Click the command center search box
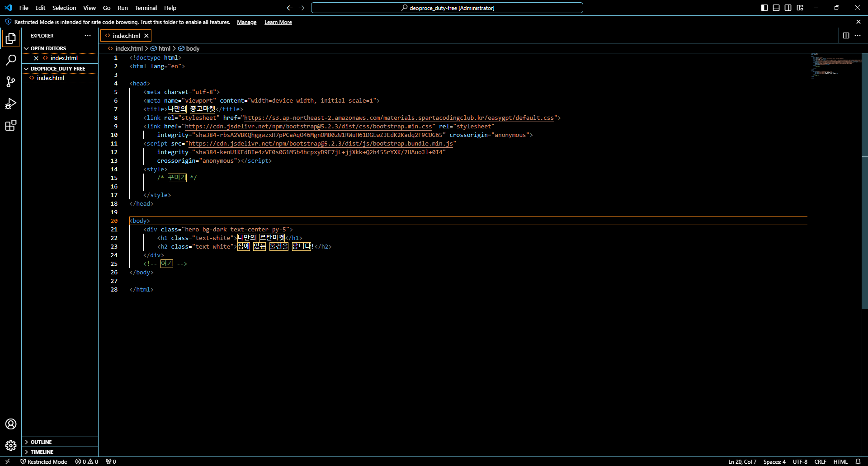Image resolution: width=868 pixels, height=466 pixels. [447, 8]
